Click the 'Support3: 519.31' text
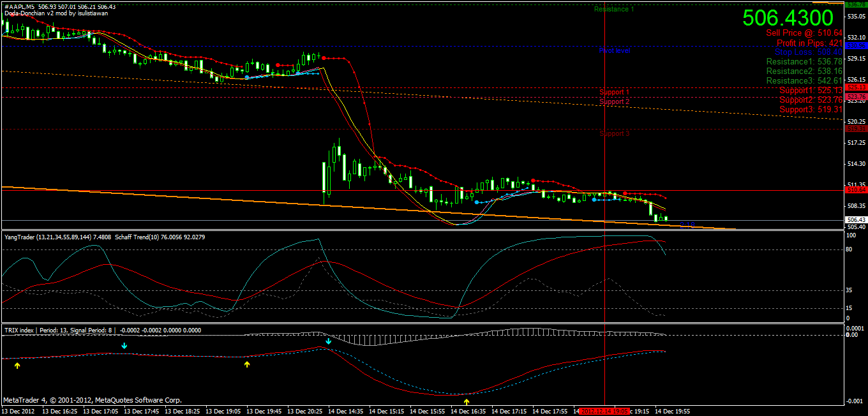Image resolution: width=868 pixels, height=416 pixels. (811, 109)
